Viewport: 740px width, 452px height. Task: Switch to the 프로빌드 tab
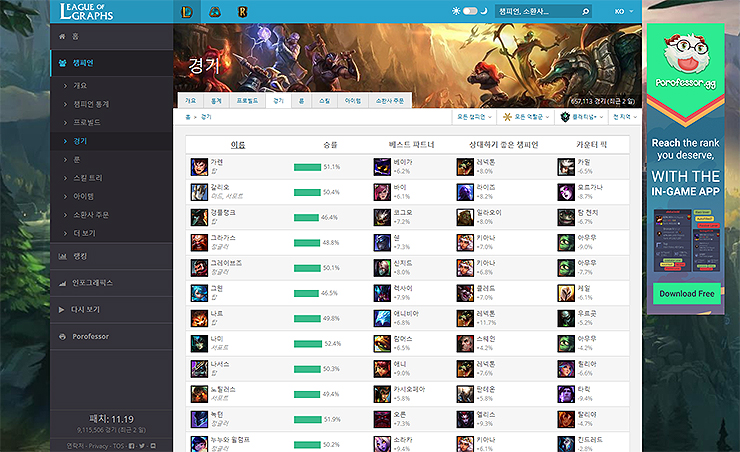click(247, 100)
